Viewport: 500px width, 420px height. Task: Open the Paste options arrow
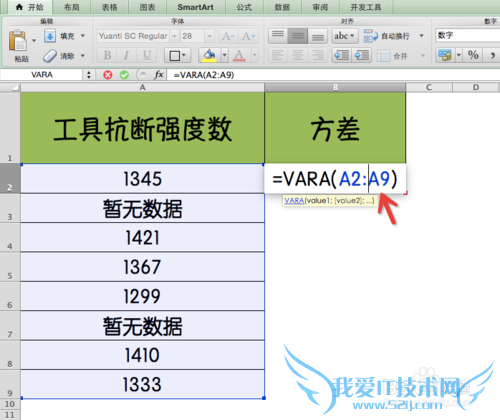pos(34,41)
